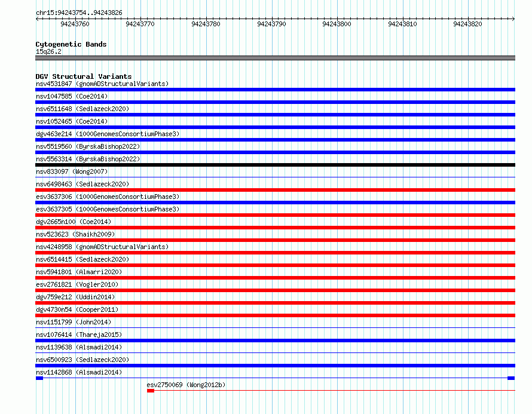Click the chr15:94243754..94243826 region label
The width and height of the screenshot is (532, 414).
pyautogui.click(x=79, y=13)
